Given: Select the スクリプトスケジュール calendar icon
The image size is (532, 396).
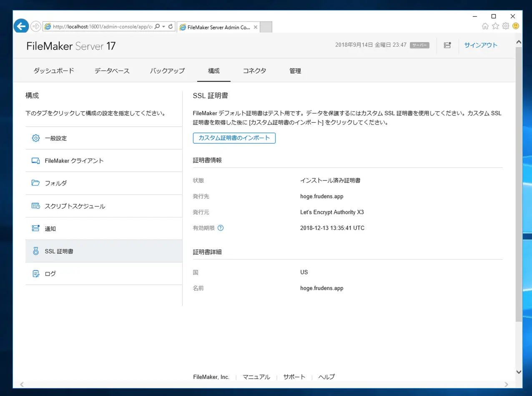Looking at the screenshot, I should coord(35,206).
